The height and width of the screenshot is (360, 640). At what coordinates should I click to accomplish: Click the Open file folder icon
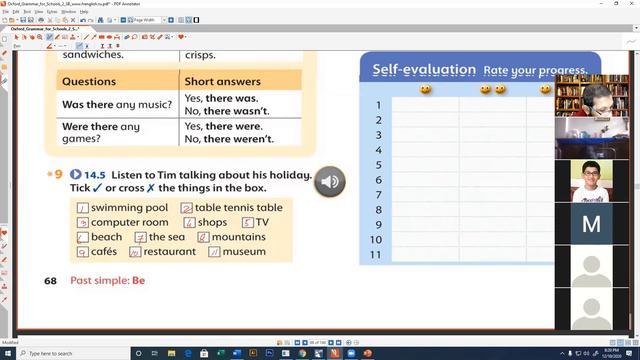pyautogui.click(x=11, y=20)
